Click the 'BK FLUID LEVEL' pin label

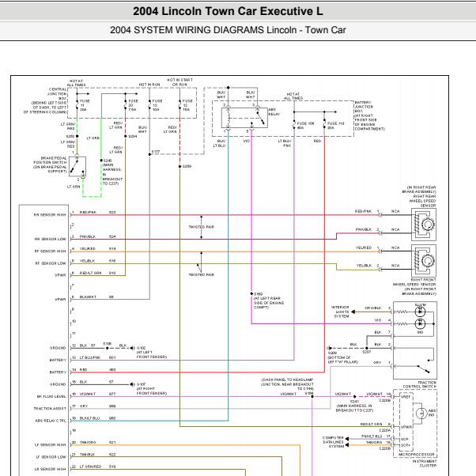51,396
